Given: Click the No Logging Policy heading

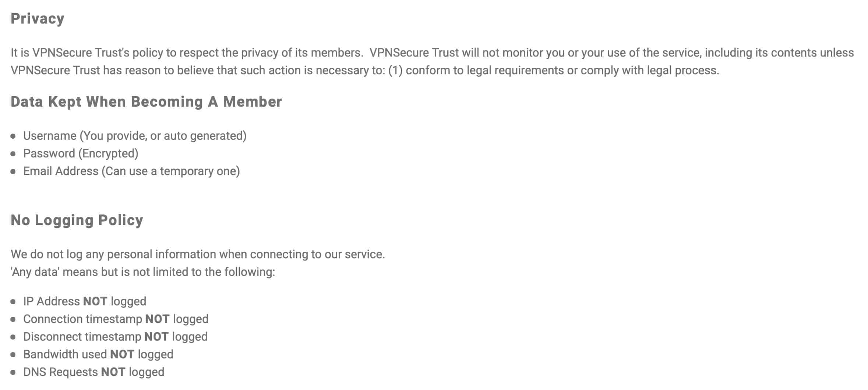Looking at the screenshot, I should pos(77,220).
